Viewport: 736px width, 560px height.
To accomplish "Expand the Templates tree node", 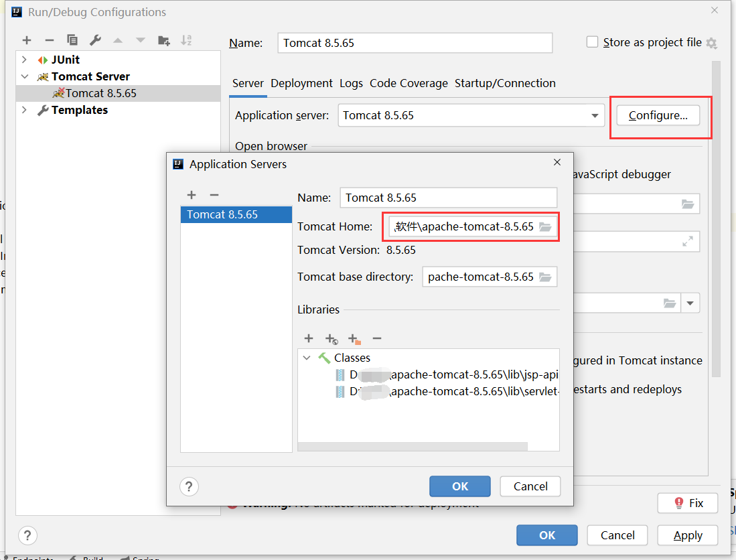I will point(24,110).
